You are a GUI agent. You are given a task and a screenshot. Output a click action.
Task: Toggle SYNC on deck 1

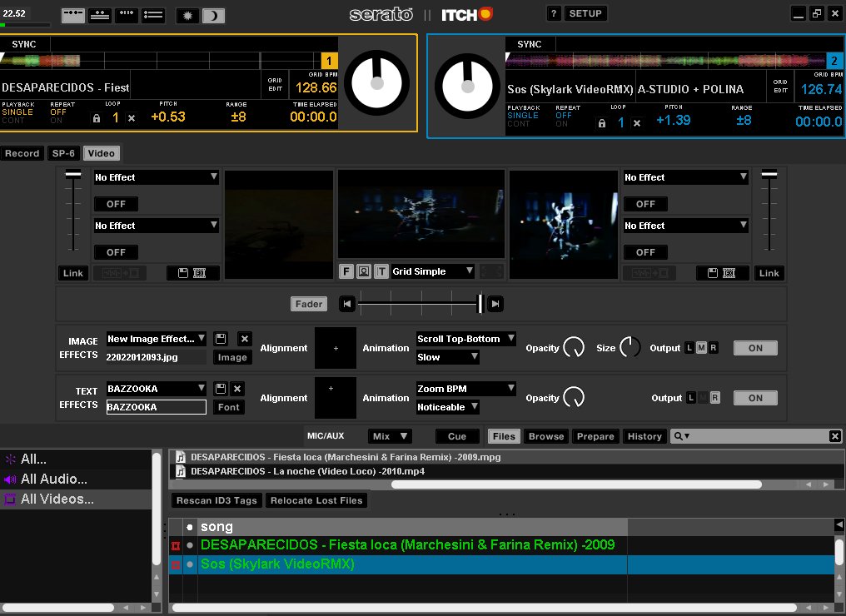24,44
